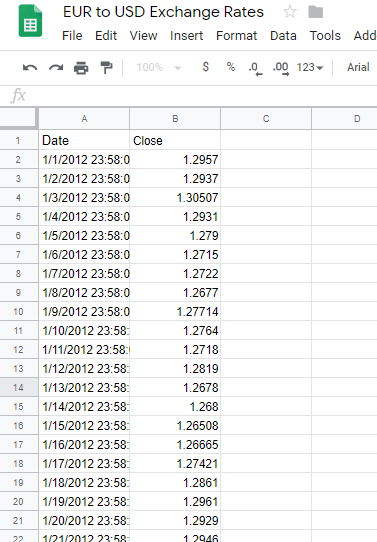The width and height of the screenshot is (377, 542).
Task: Select the Date header cell
Action: (x=84, y=140)
